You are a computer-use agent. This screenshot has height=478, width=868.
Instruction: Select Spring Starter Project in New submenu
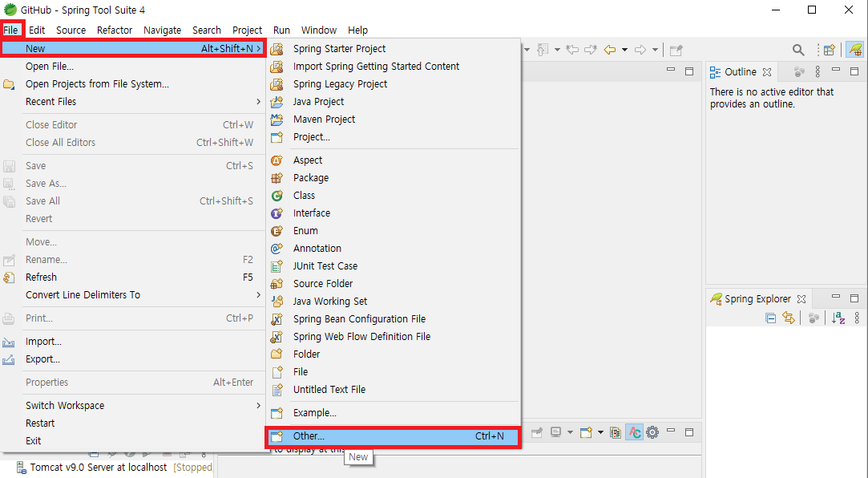click(393, 49)
